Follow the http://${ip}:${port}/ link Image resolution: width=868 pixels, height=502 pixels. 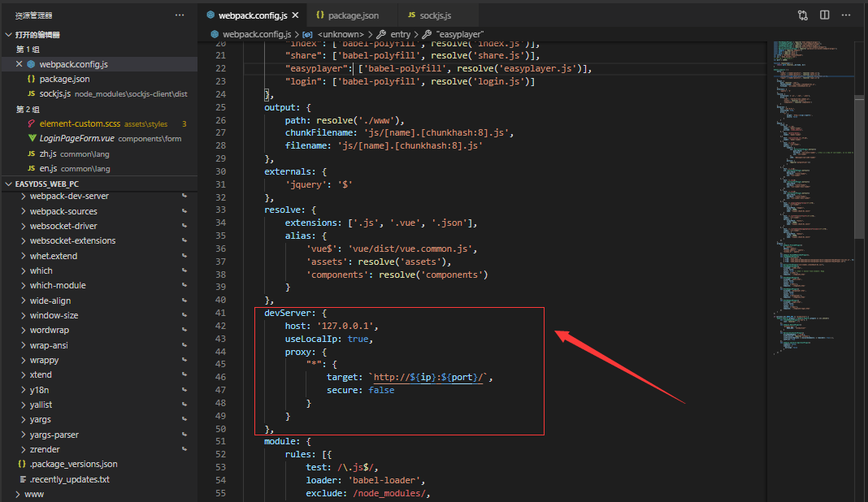click(x=430, y=378)
